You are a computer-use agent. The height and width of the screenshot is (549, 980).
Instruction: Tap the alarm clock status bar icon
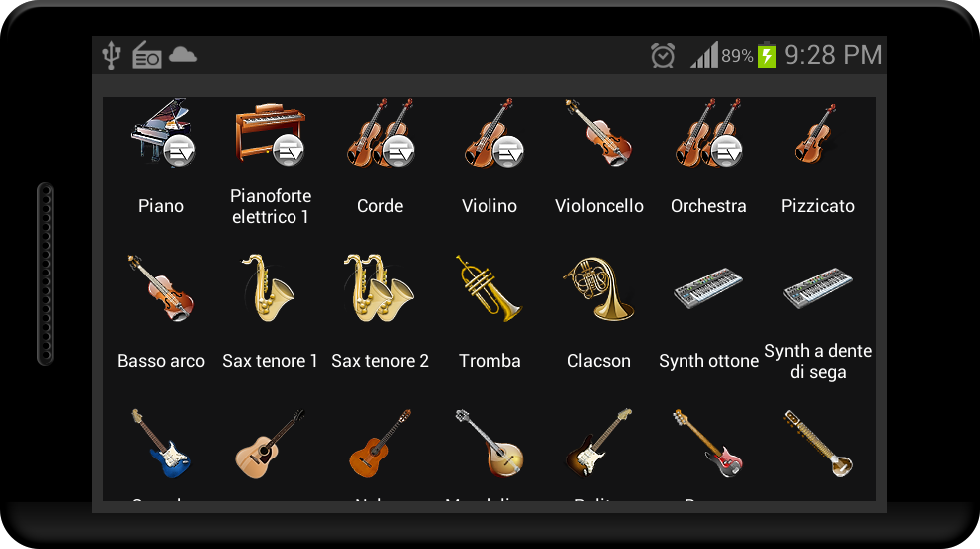pyautogui.click(x=663, y=55)
